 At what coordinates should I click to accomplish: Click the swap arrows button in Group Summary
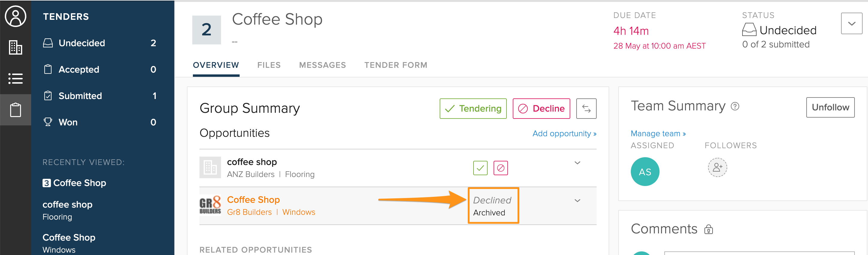click(586, 109)
